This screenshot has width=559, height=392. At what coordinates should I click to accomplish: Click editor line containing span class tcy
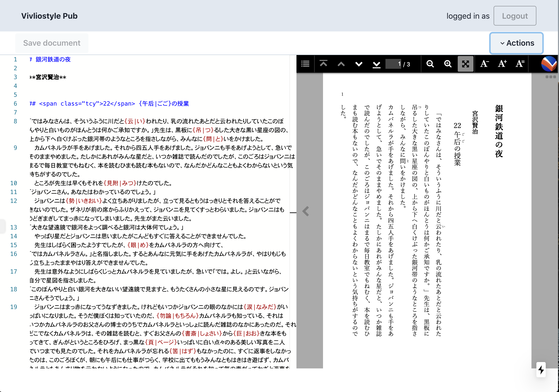(x=109, y=103)
